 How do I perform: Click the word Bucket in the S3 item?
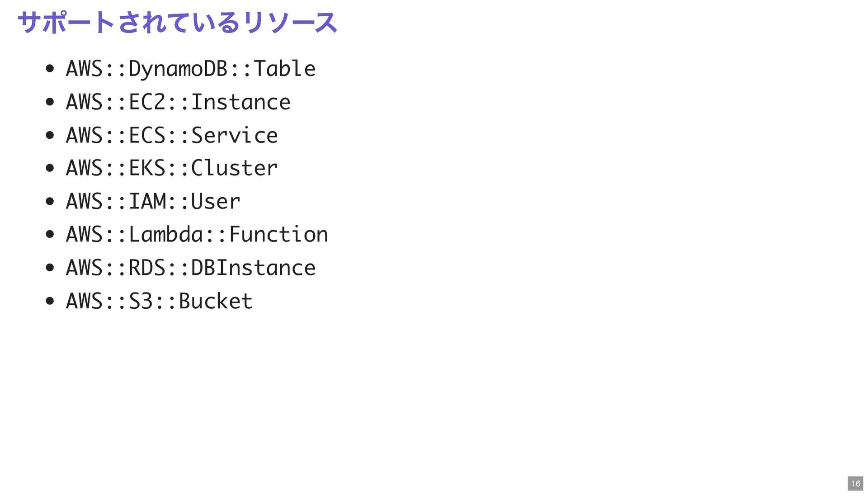pyautogui.click(x=216, y=301)
